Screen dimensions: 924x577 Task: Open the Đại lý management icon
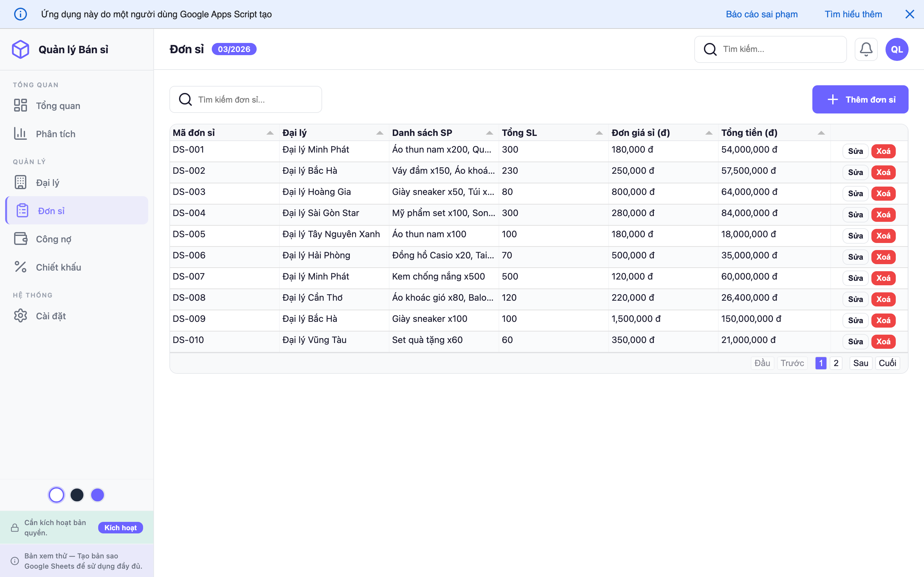(x=21, y=182)
